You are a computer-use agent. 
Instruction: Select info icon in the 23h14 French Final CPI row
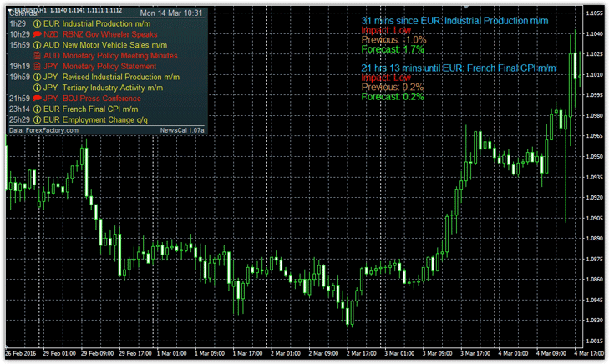pos(37,109)
